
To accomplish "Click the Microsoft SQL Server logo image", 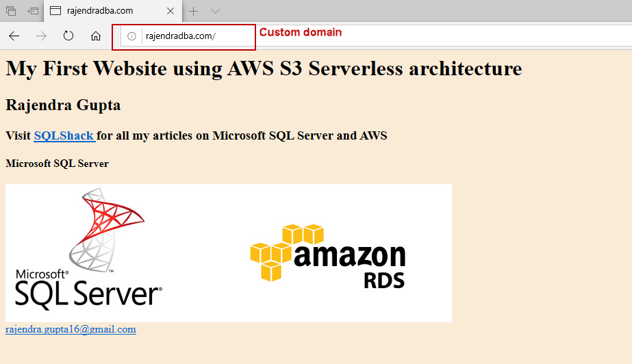I will tap(89, 249).
